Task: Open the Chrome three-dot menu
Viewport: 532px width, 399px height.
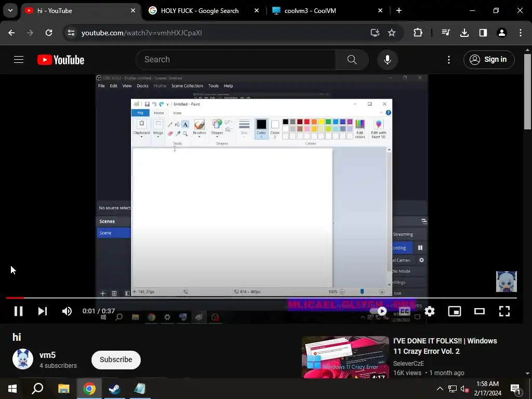Action: (520, 33)
